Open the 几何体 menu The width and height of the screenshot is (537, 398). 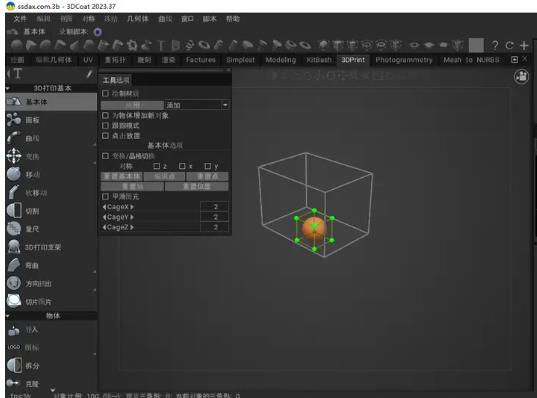(x=138, y=19)
